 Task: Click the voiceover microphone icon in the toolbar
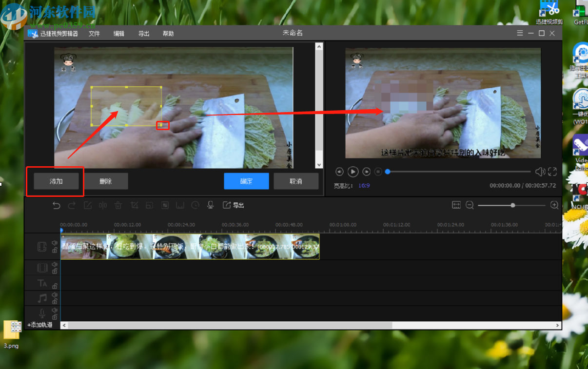(x=210, y=205)
